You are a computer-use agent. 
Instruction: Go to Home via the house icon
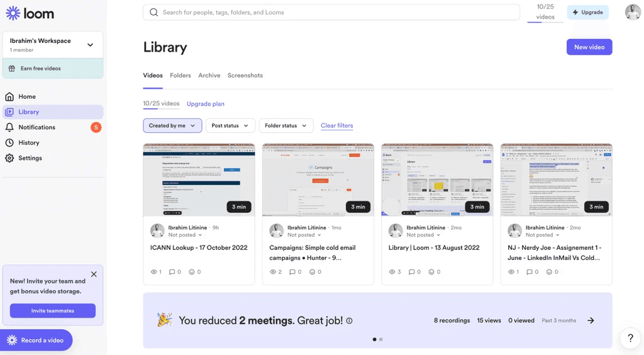click(x=9, y=96)
